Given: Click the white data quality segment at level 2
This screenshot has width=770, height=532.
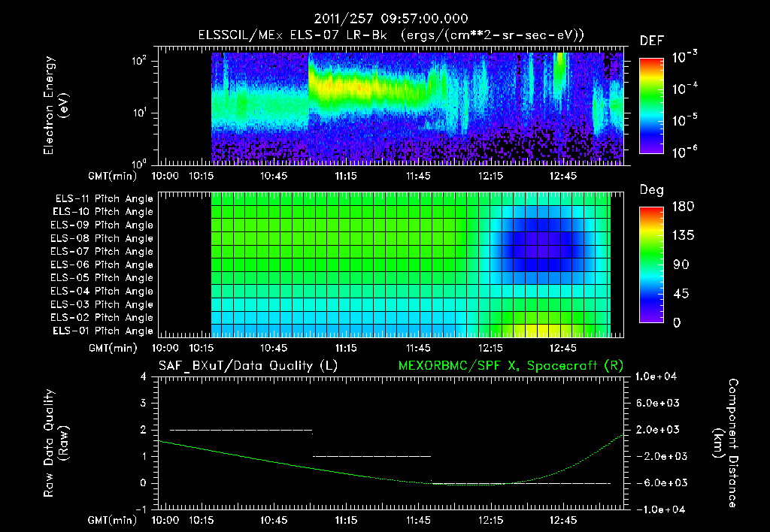Looking at the screenshot, I should pos(241,431).
